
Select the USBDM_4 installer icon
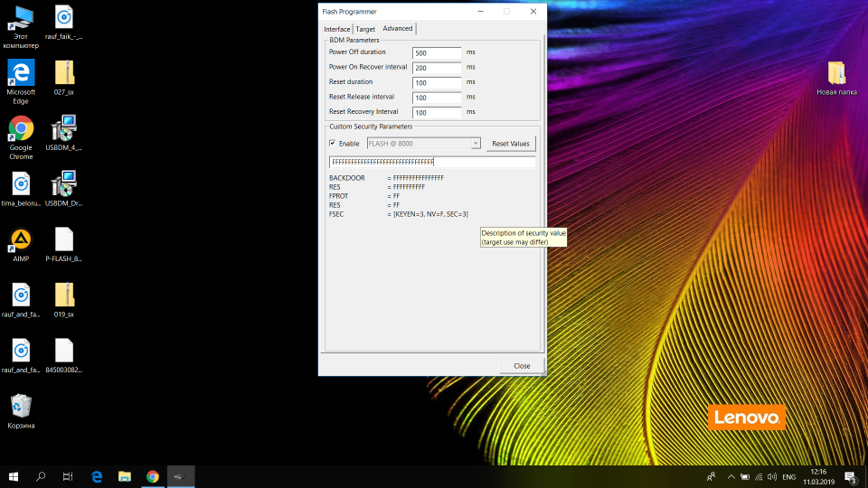[x=63, y=129]
